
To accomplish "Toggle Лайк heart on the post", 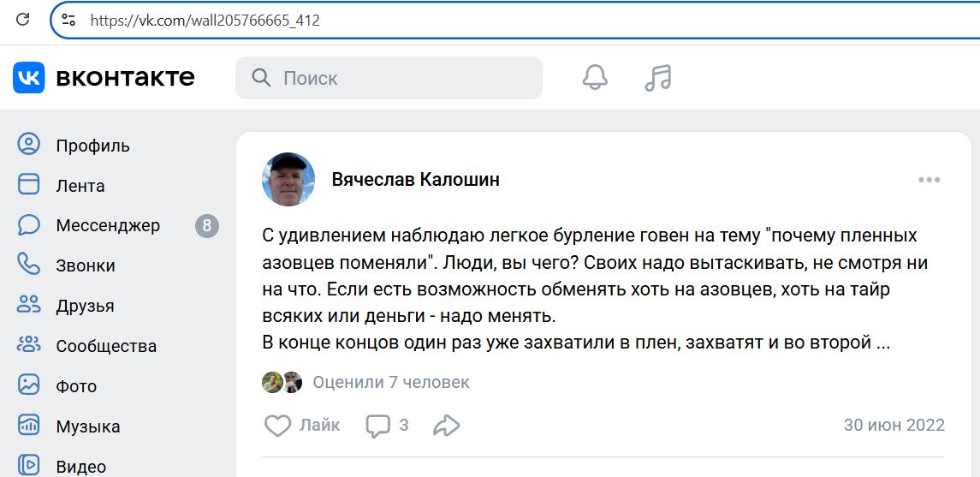I will 277,425.
